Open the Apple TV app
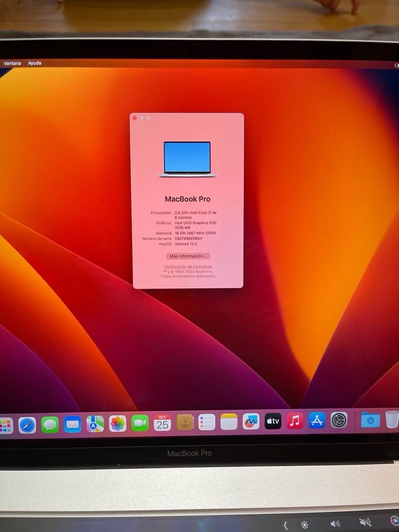The width and height of the screenshot is (399, 532). pos(273,421)
